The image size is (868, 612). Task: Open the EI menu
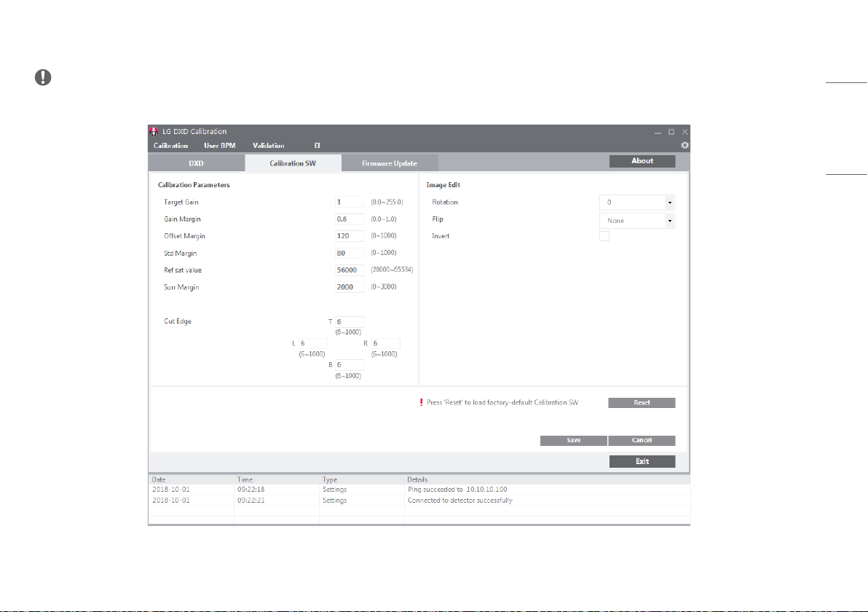coord(317,146)
